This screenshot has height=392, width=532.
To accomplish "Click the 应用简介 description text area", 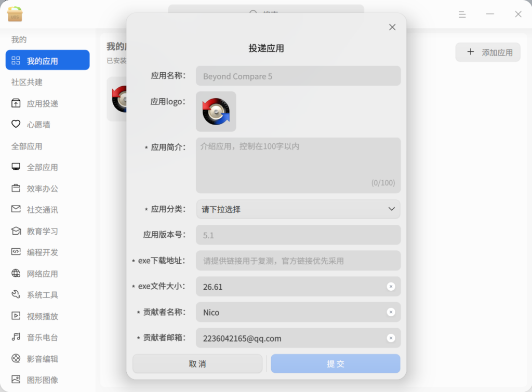I will 298,165.
